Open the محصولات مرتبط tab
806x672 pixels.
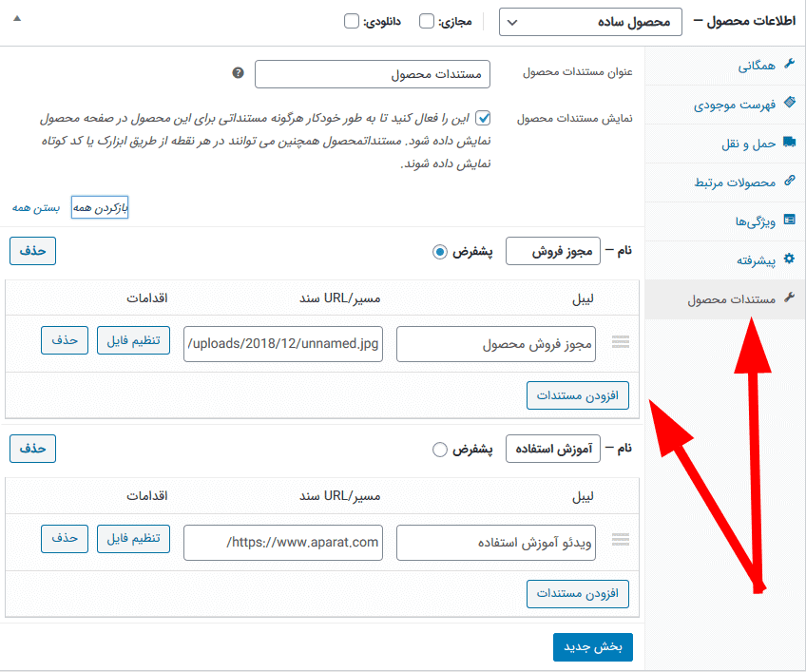click(725, 182)
